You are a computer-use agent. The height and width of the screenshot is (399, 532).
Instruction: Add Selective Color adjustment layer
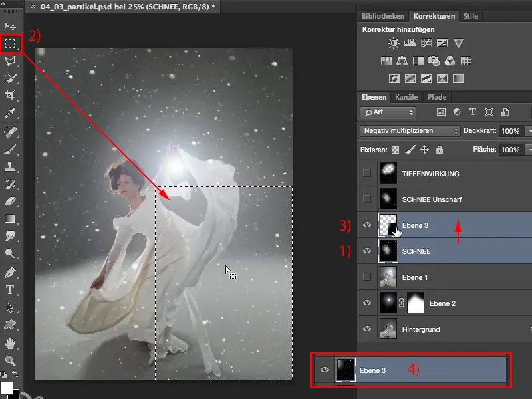coord(442,79)
